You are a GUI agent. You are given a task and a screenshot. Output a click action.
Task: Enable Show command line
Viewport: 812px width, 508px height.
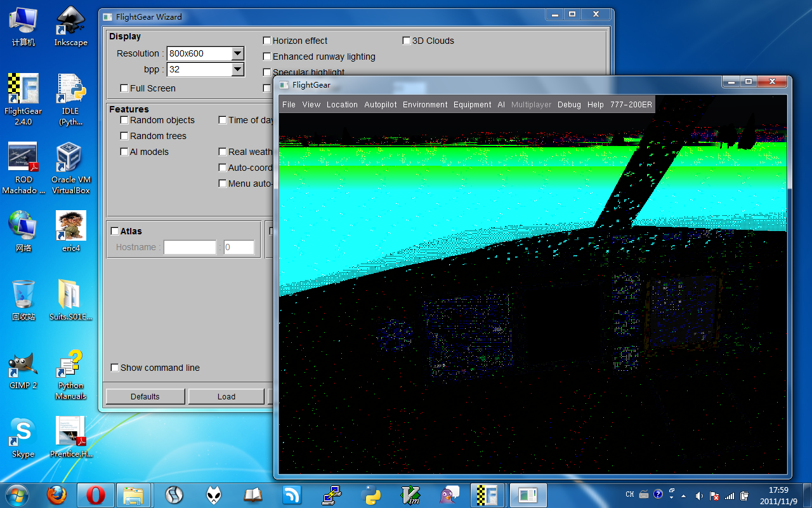click(115, 368)
